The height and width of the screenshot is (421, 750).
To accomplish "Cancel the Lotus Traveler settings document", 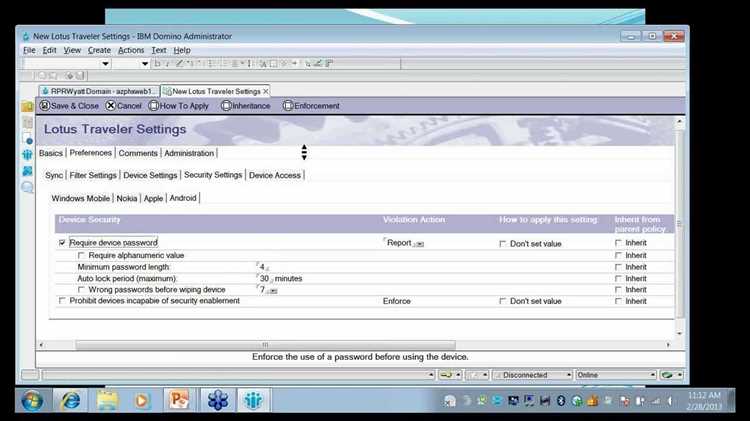I will 124,106.
